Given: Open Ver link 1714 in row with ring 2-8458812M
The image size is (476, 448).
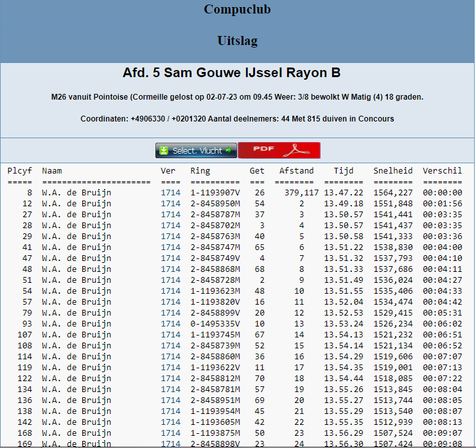Looking at the screenshot, I should [170, 379].
